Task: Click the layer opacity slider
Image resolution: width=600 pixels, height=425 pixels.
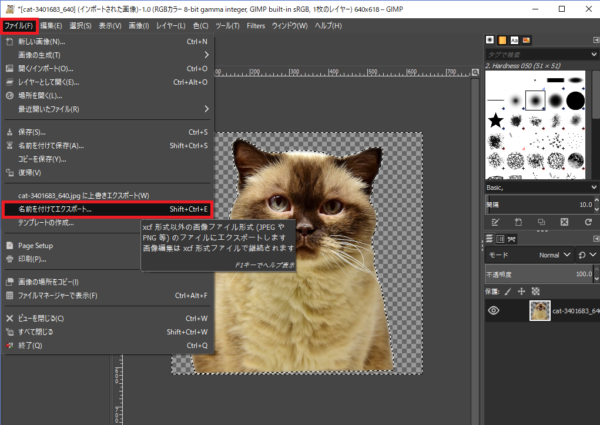Action: pos(540,272)
